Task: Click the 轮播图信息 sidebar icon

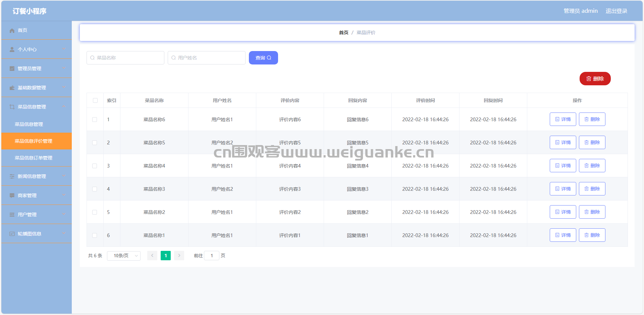Action: click(12, 234)
